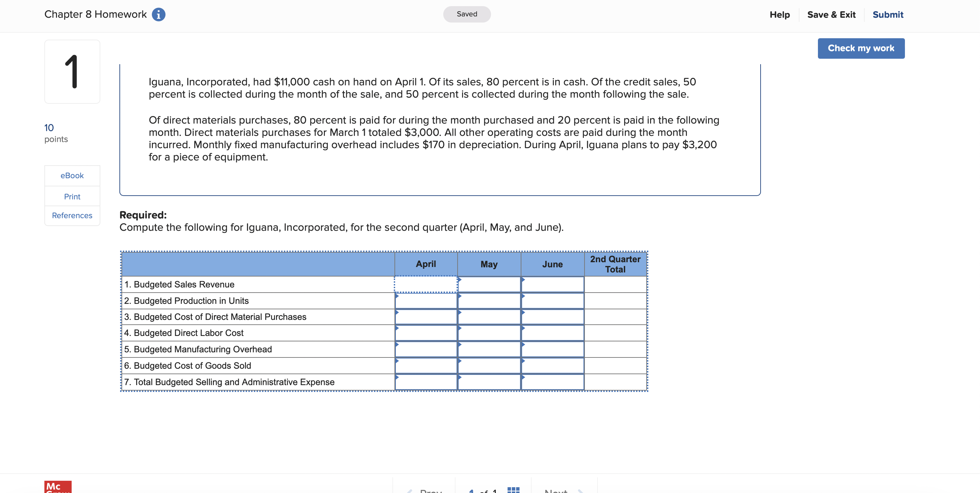The width and height of the screenshot is (980, 493).
Task: Click June cell for Budgeted Direct Labor Cost
Action: 552,333
